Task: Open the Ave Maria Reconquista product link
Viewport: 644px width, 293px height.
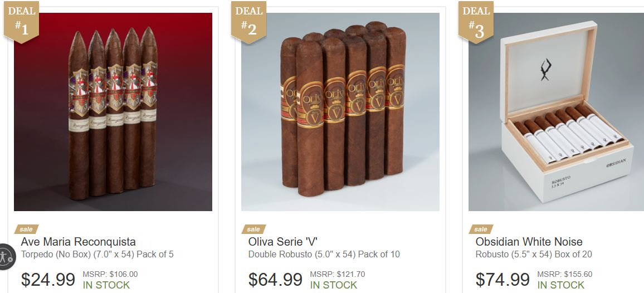Action: click(78, 242)
